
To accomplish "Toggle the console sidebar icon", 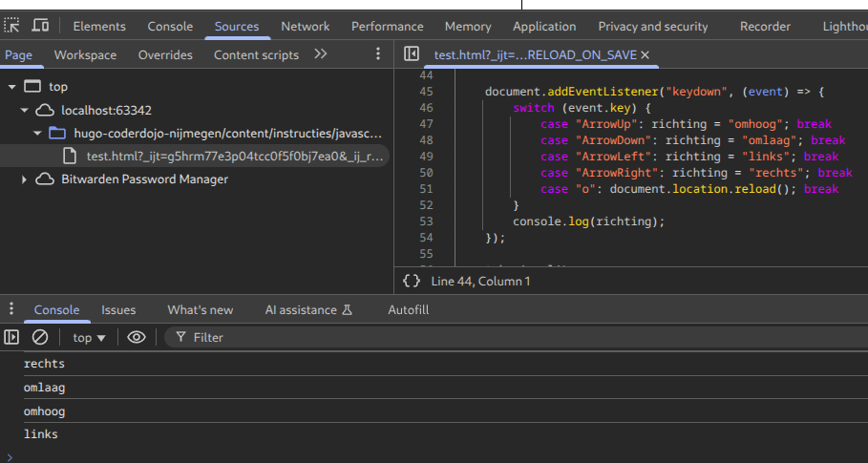I will click(x=12, y=337).
